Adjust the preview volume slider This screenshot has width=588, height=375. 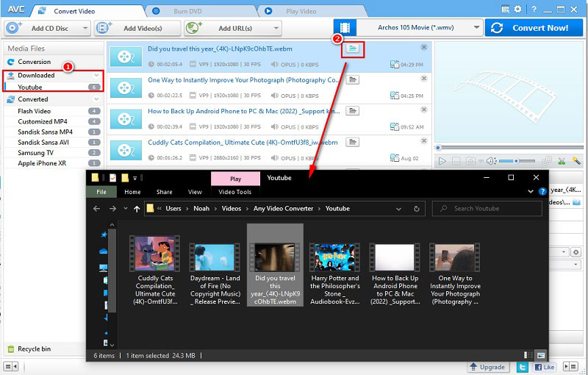click(x=517, y=161)
